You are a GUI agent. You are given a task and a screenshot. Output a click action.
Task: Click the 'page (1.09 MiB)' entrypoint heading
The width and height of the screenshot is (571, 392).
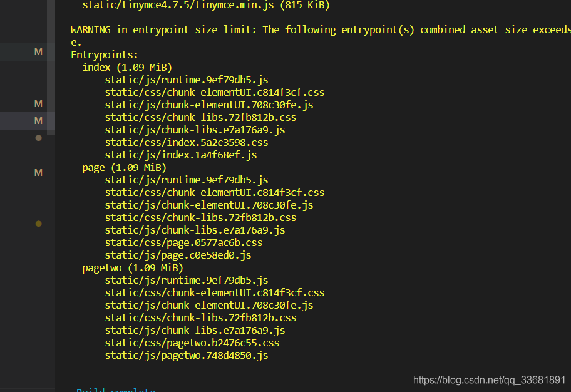[124, 168]
